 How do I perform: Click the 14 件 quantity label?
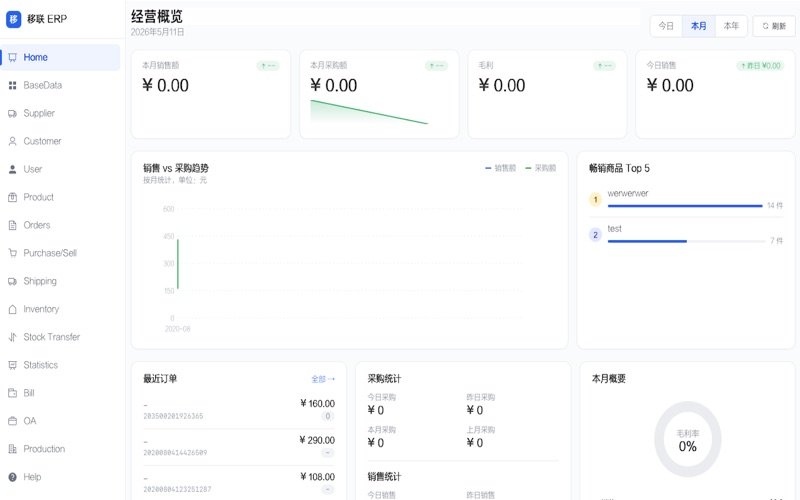(774, 206)
